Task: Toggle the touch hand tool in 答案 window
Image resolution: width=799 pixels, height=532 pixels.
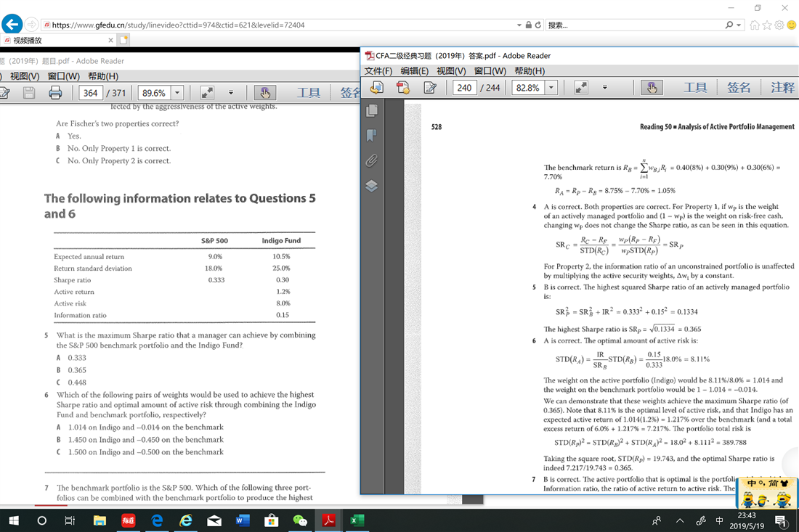Action: [652, 88]
